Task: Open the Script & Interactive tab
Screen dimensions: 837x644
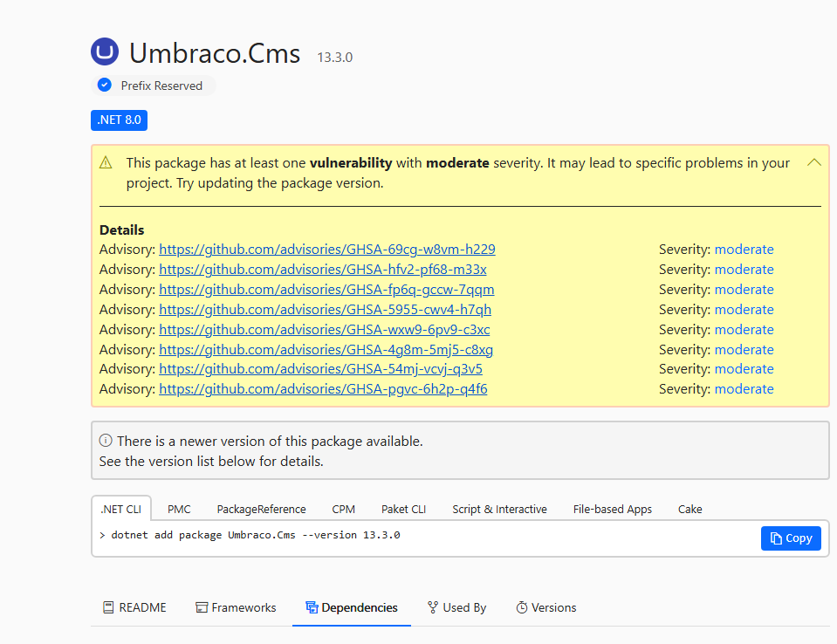Action: [x=499, y=509]
